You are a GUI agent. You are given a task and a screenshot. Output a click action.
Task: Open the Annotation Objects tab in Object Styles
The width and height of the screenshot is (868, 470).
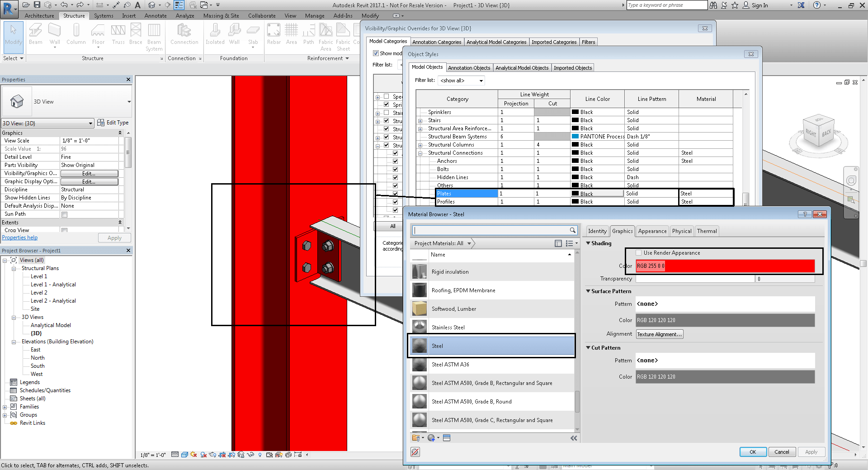click(469, 68)
